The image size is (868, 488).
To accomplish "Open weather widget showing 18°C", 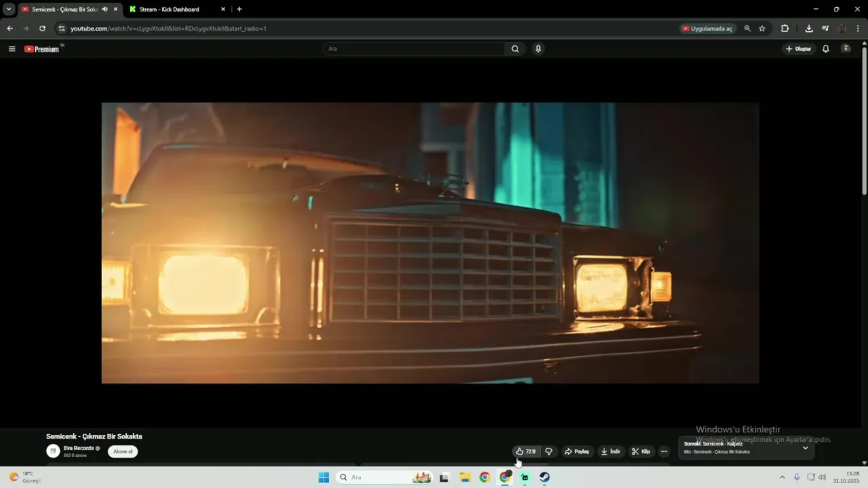I will [x=25, y=477].
